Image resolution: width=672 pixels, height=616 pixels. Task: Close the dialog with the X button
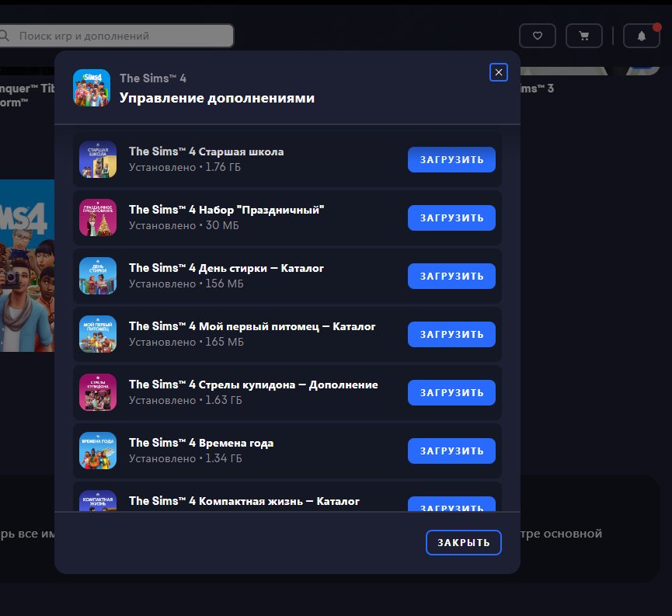pos(499,72)
